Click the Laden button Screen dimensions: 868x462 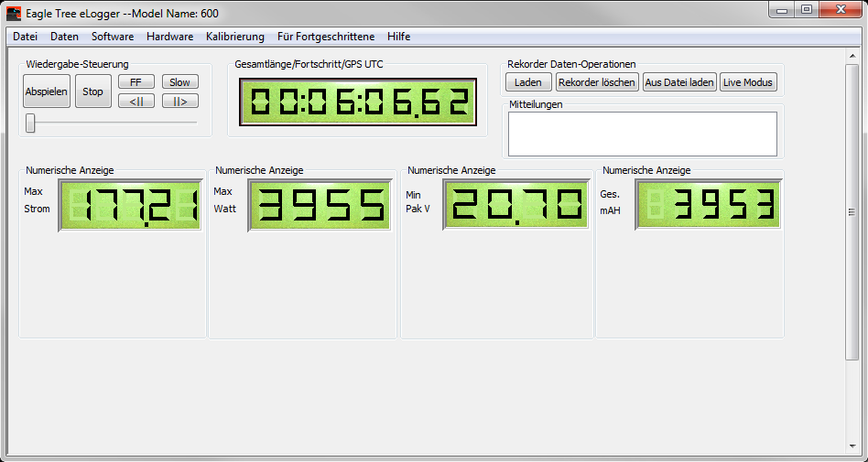tap(528, 82)
